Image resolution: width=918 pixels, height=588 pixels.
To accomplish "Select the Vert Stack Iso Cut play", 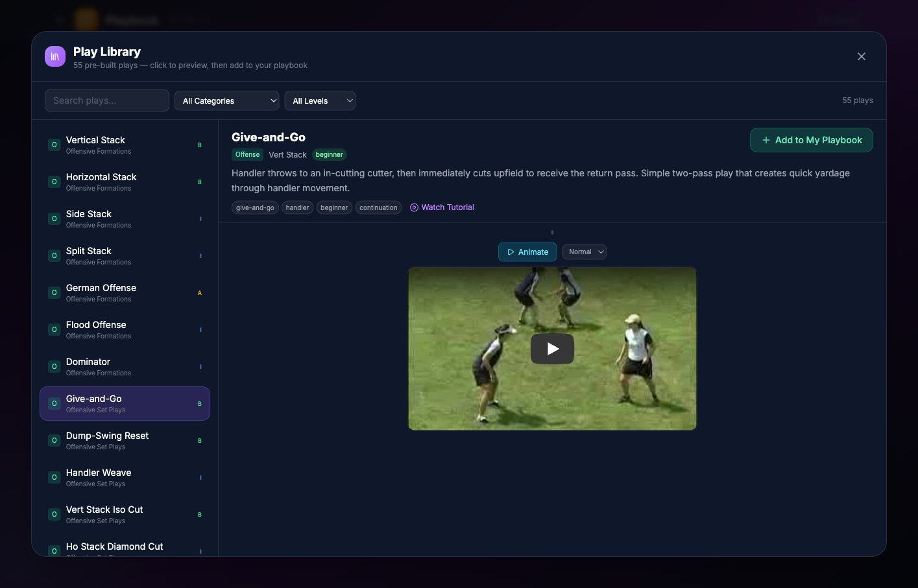I will tap(125, 514).
